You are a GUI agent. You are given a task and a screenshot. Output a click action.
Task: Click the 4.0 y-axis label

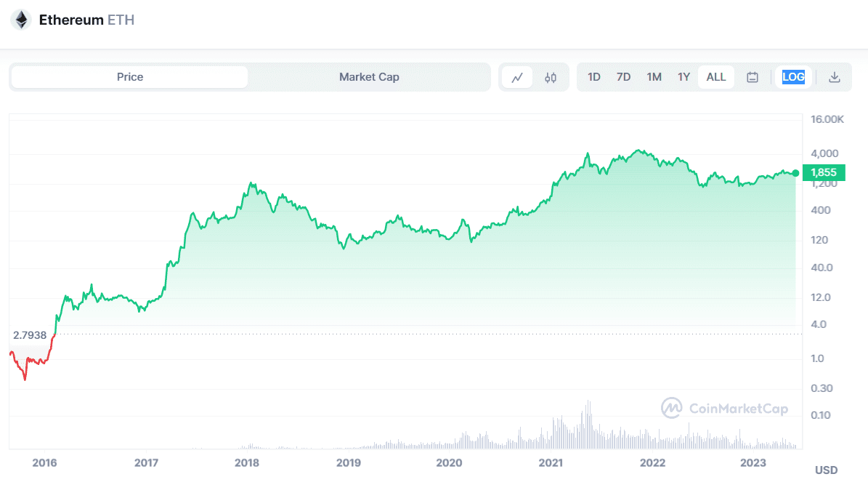click(818, 324)
